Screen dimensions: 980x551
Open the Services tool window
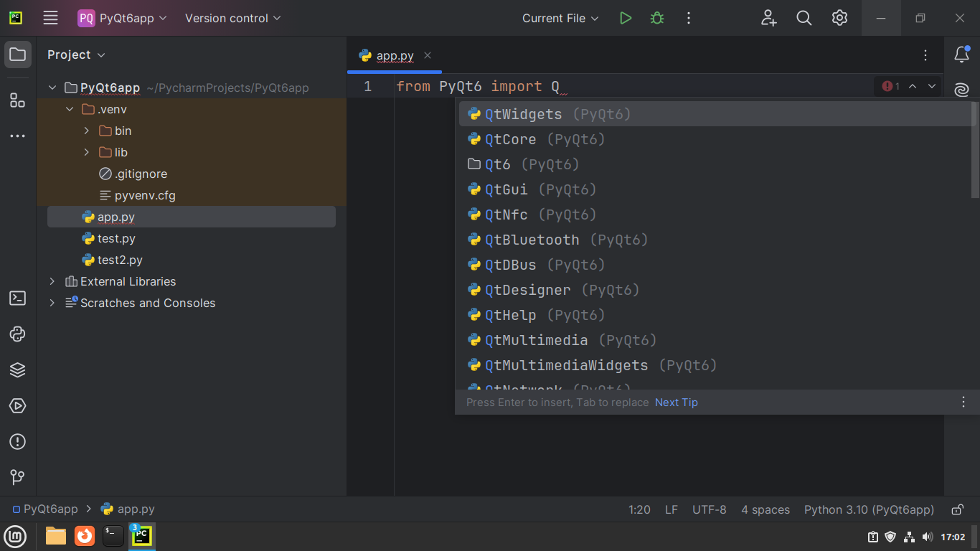click(18, 405)
